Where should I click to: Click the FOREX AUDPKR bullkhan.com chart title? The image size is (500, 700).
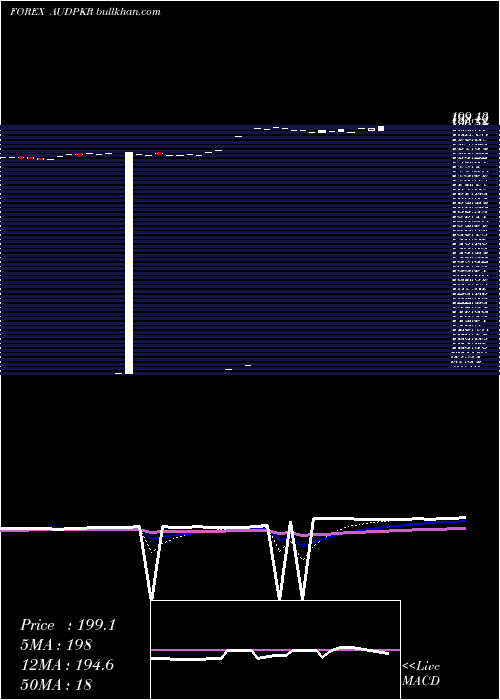[x=85, y=12]
